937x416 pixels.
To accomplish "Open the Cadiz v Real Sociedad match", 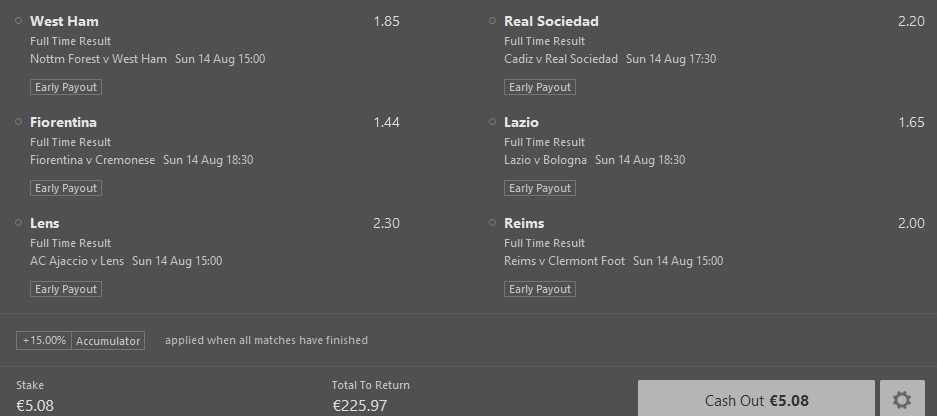I will [x=561, y=59].
